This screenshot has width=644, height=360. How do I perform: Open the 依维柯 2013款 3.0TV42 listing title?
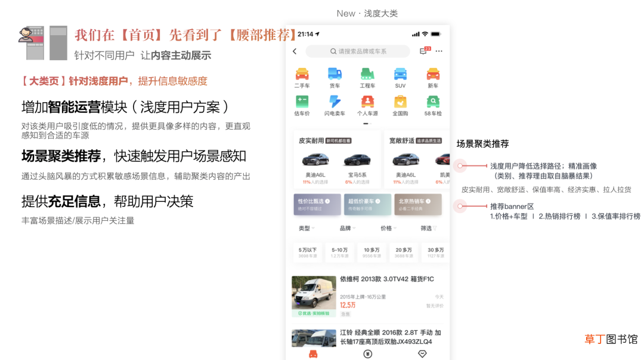coord(387,279)
